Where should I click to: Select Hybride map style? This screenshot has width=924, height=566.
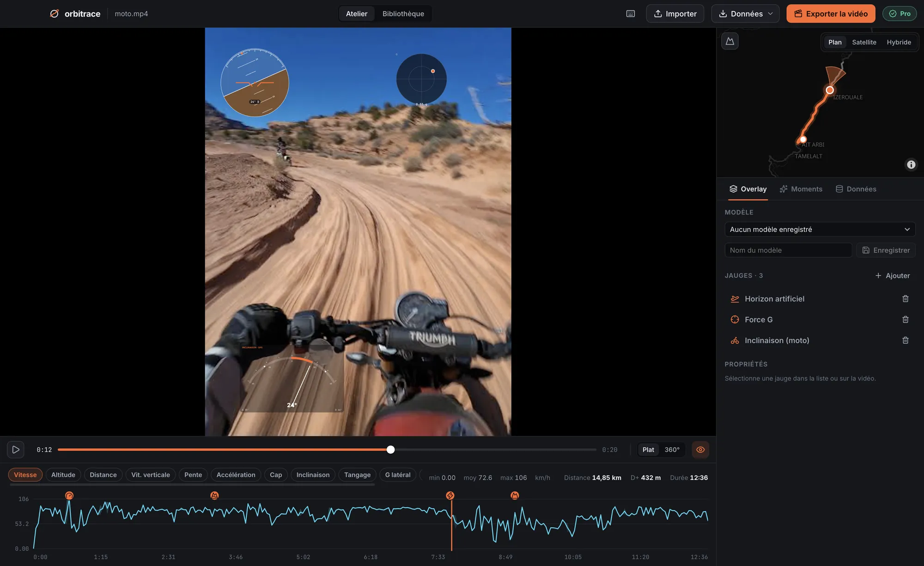point(899,42)
